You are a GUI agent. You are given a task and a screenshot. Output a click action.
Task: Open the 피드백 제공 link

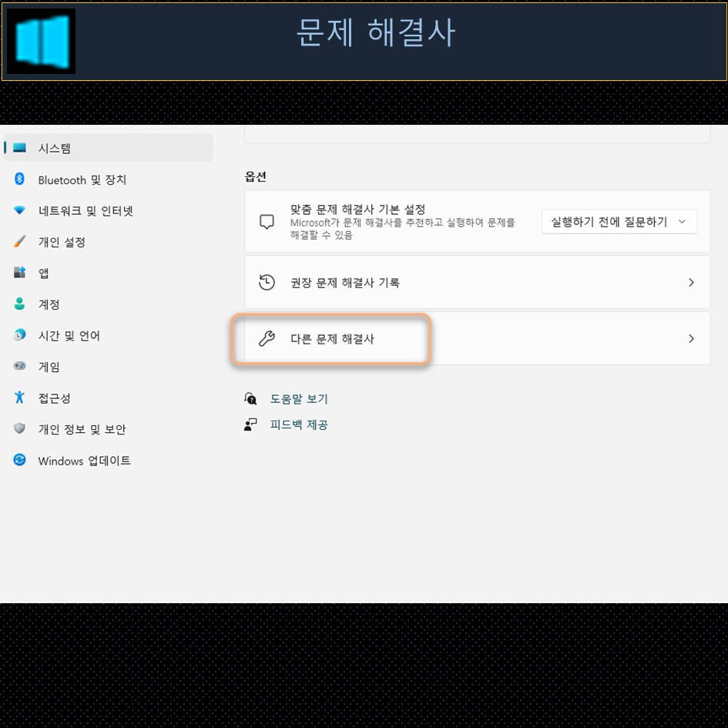[x=299, y=424]
